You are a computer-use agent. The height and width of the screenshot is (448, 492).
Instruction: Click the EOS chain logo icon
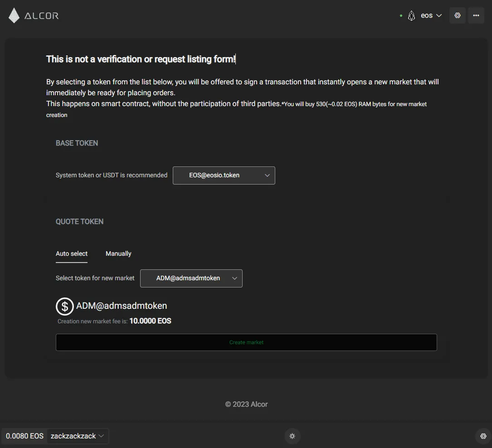click(x=411, y=15)
